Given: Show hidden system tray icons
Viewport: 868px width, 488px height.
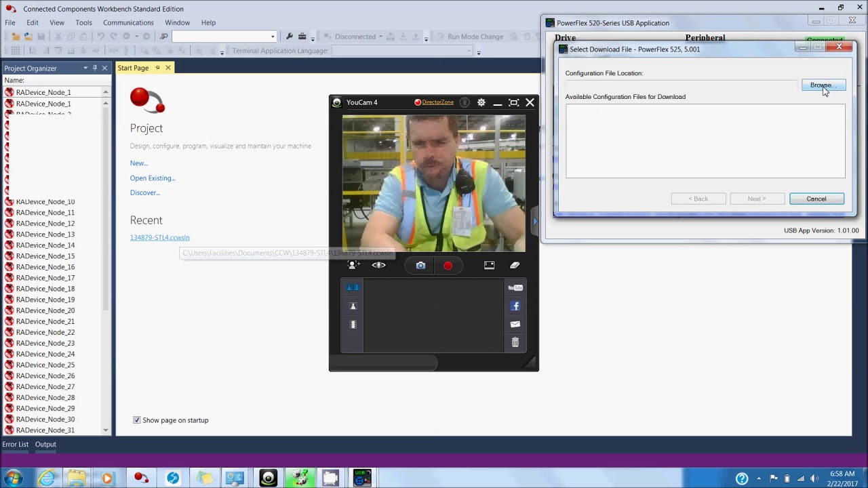Looking at the screenshot, I should point(759,479).
